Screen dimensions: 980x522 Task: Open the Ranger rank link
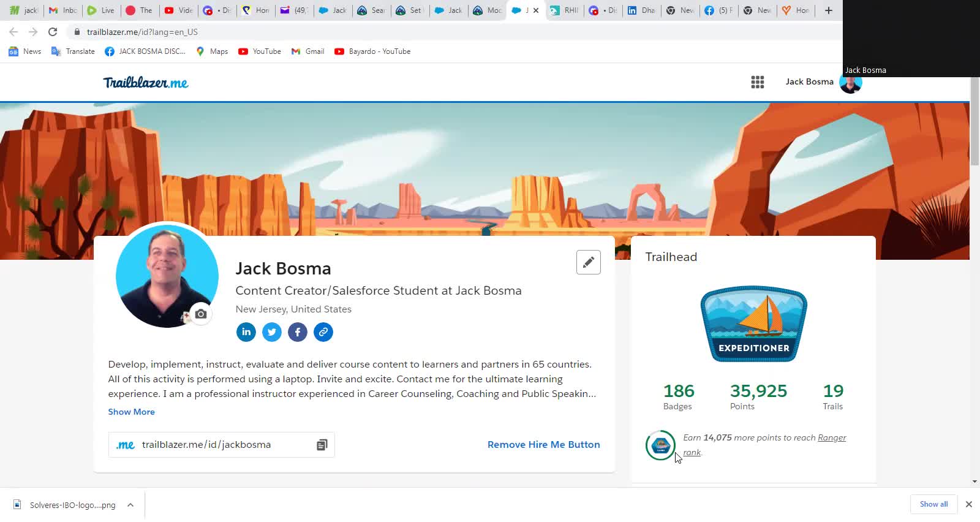[x=832, y=437]
